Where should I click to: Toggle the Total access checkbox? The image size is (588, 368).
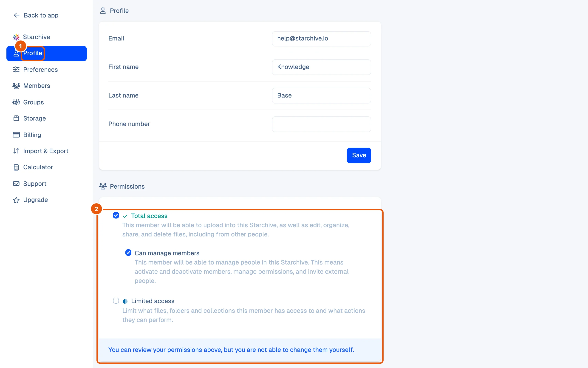pyautogui.click(x=116, y=216)
